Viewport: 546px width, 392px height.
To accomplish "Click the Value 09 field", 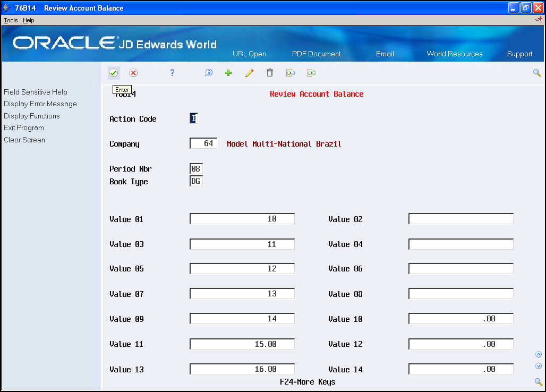I will 242,319.
